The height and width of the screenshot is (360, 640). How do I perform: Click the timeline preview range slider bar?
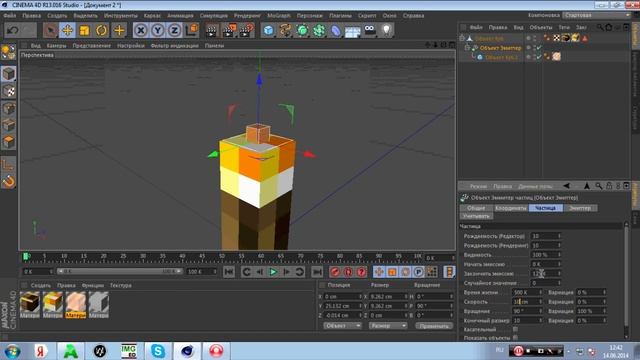point(120,271)
